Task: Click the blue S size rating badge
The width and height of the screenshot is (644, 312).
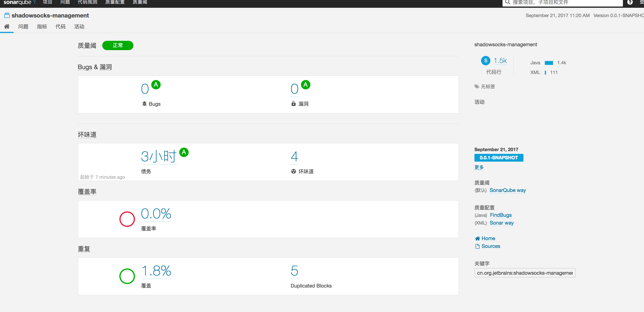Action: 486,60
